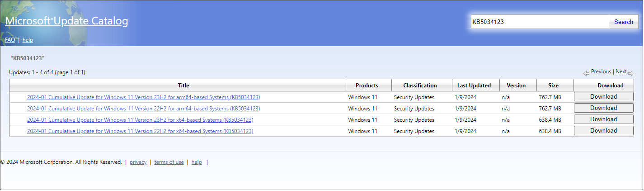Focus the KB5034123 search input field
644x191 pixels.
(540, 22)
